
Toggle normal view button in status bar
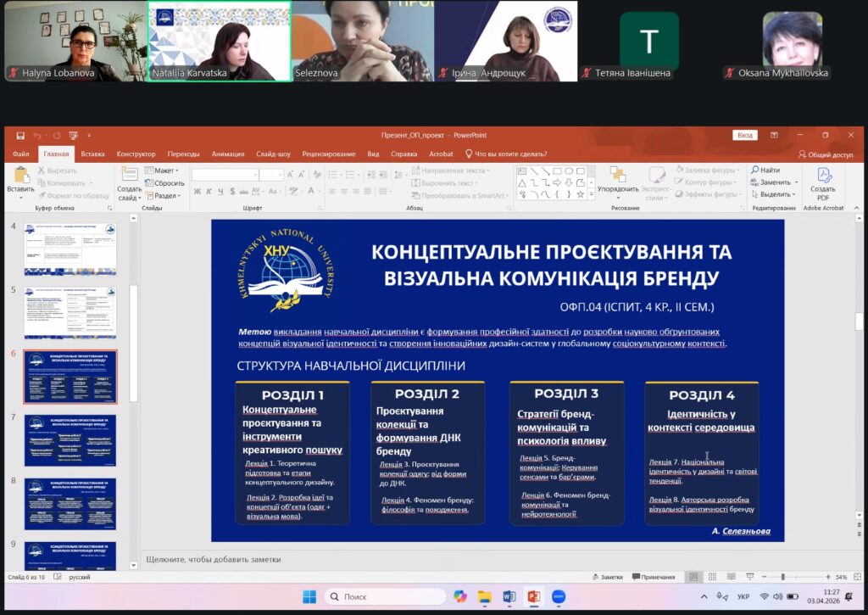(694, 577)
